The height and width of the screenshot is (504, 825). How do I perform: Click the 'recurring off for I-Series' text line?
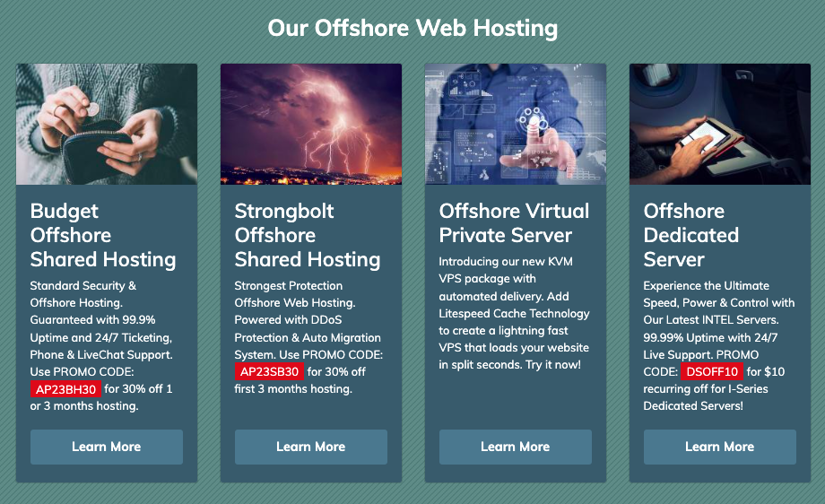(x=706, y=389)
